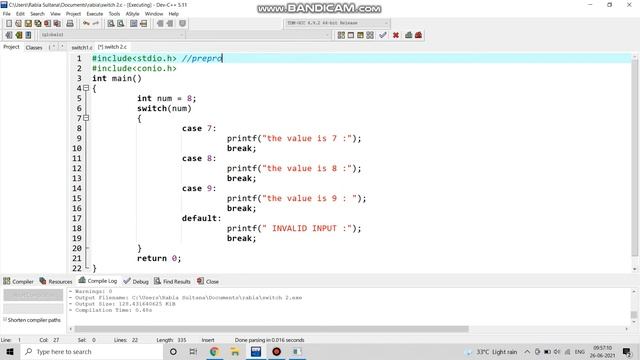Click the Compile toolbar icon

point(341,35)
